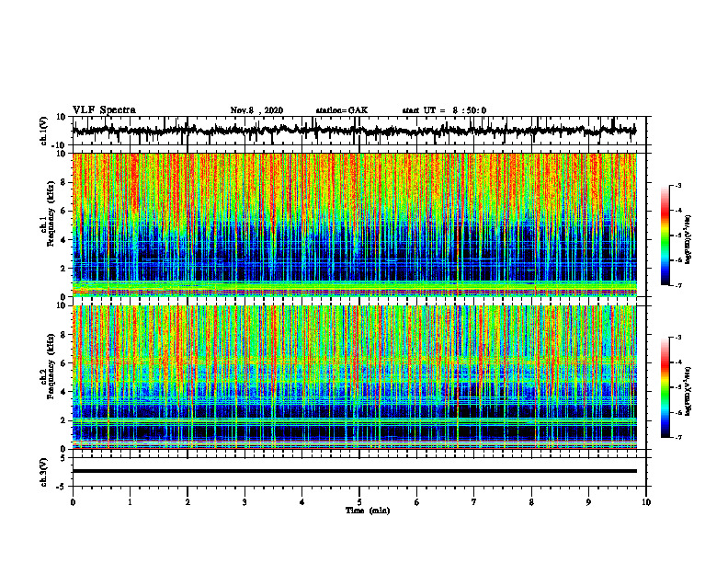This screenshot has height=563, width=728.
Task: Click the ch.2 "Frequency (kHz)" axis label
Action: coord(51,366)
